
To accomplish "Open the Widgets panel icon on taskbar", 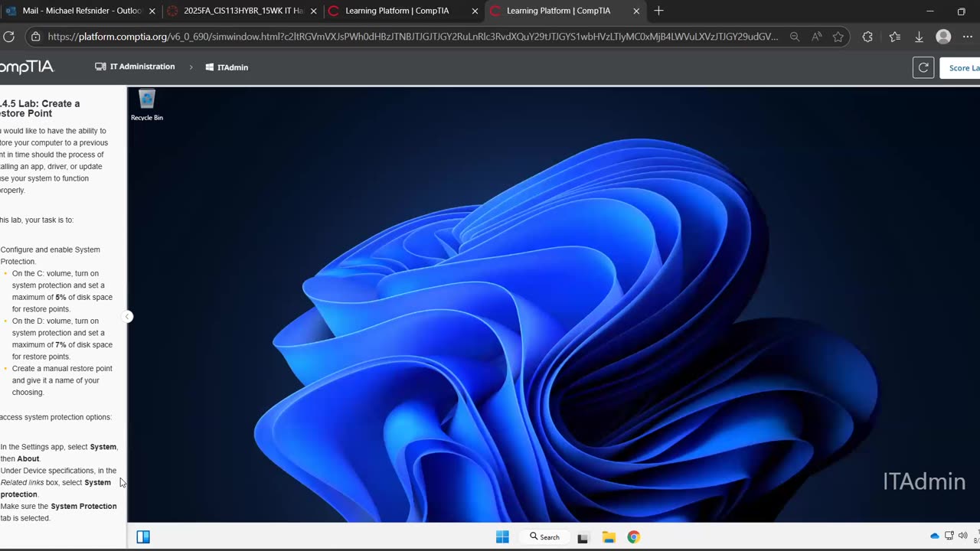I will click(143, 536).
